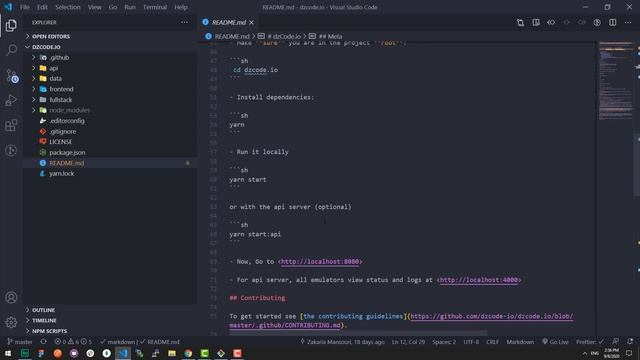Image resolution: width=640 pixels, height=360 pixels.
Task: Open the GitLens view in activity bar
Action: [x=11, y=151]
